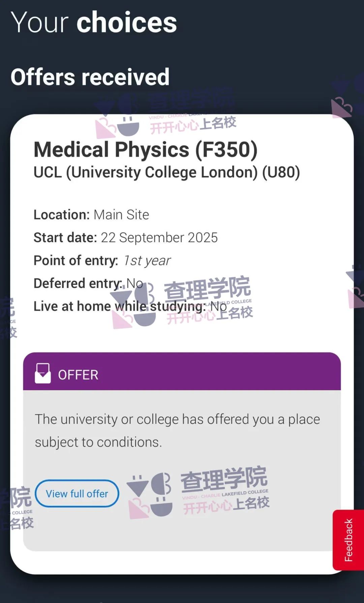This screenshot has height=603, width=364.
Task: Click the OFFER label text
Action: [x=78, y=375]
